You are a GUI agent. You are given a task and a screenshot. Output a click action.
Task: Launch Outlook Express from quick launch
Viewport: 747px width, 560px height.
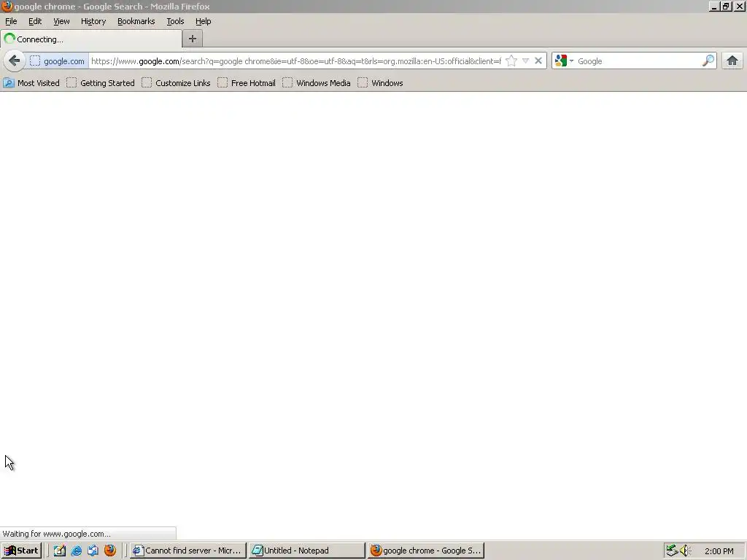click(x=93, y=551)
